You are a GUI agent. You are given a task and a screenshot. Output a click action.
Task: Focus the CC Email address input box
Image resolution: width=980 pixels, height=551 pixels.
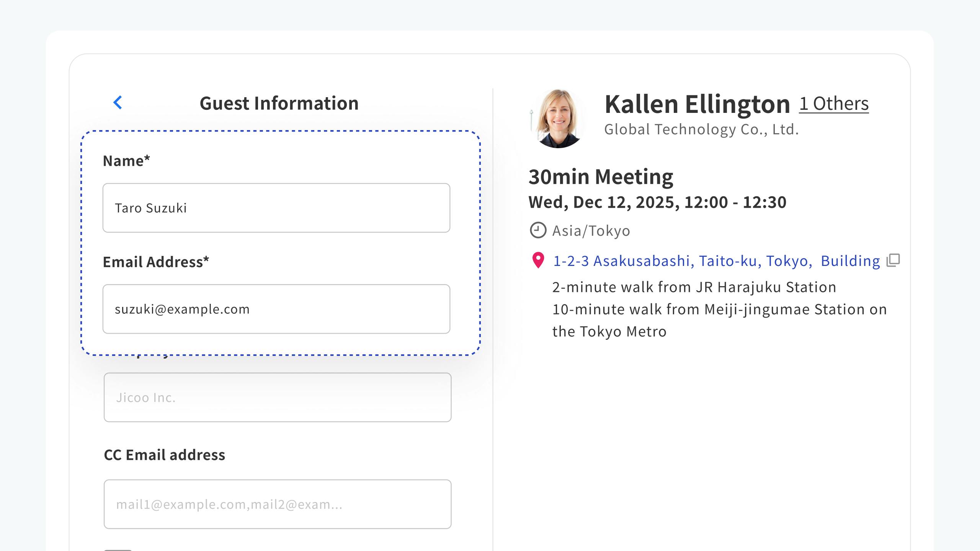[x=277, y=504]
